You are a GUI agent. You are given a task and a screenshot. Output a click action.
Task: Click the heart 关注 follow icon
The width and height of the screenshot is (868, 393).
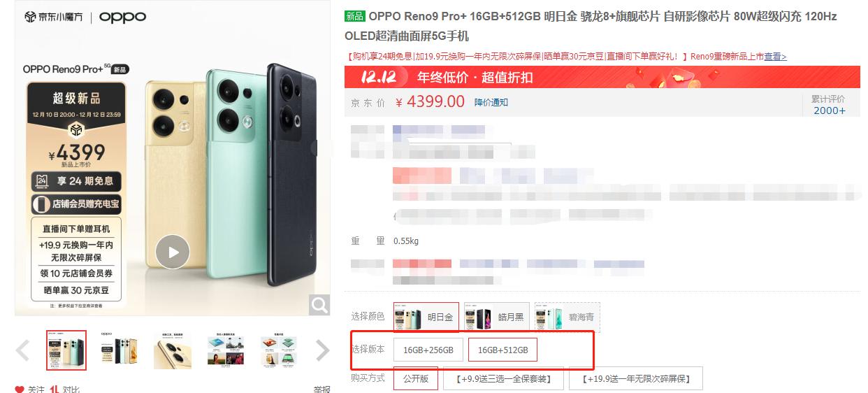(20, 389)
